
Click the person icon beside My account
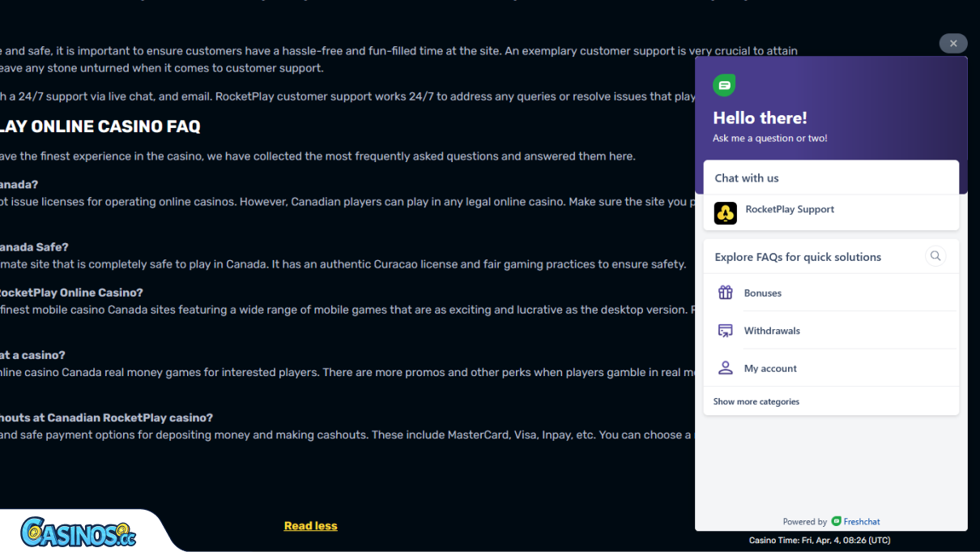(x=726, y=368)
